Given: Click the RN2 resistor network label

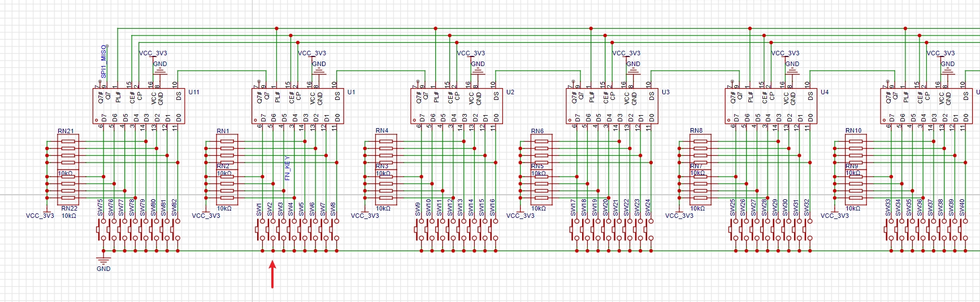Looking at the screenshot, I should [x=223, y=166].
